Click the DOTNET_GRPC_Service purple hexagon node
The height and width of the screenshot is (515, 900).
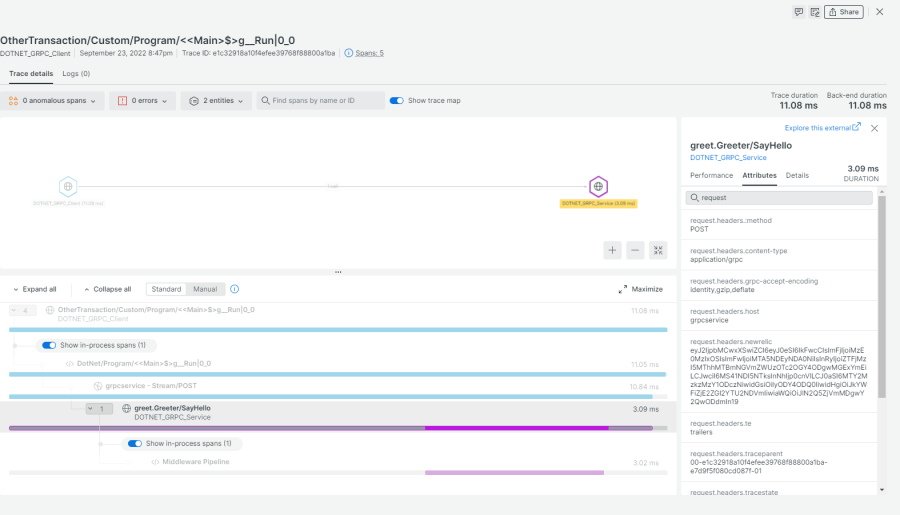click(598, 186)
